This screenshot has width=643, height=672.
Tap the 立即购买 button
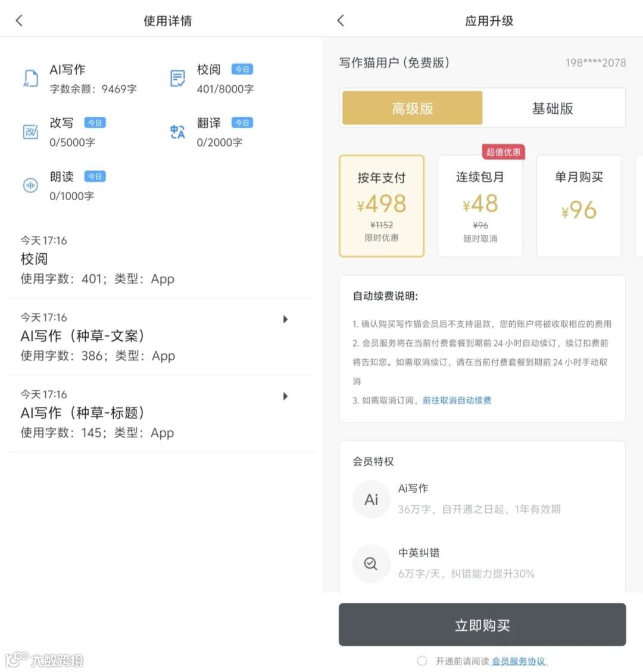[x=482, y=624]
